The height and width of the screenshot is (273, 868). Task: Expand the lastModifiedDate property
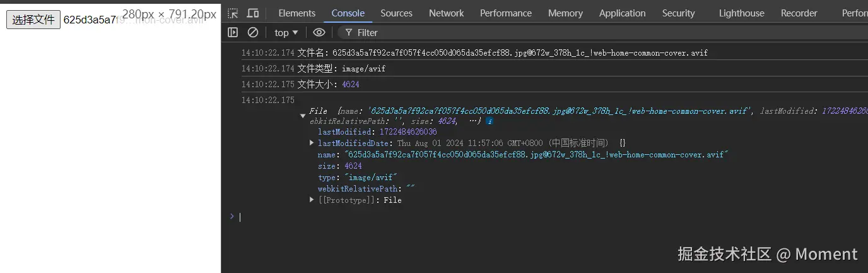click(x=312, y=143)
